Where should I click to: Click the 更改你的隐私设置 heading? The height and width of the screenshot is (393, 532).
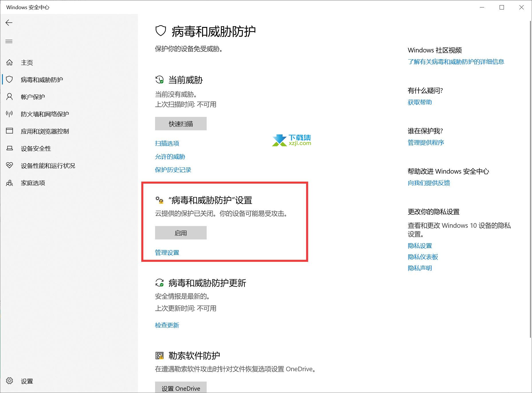click(x=434, y=212)
